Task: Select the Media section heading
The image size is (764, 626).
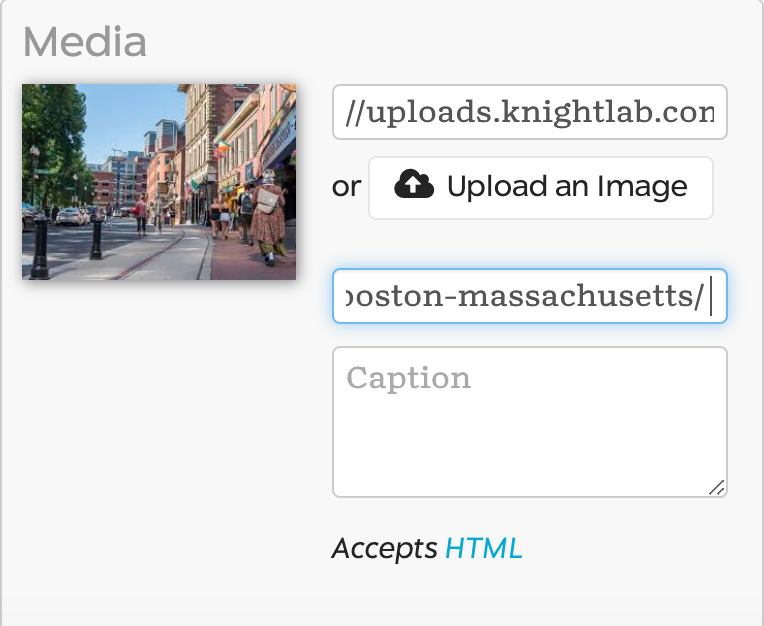Action: tap(85, 42)
